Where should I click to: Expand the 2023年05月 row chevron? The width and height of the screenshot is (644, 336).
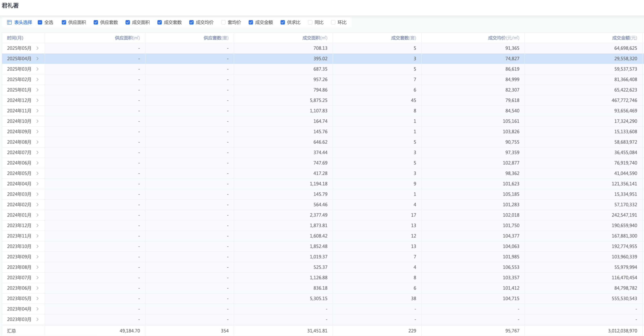(38, 298)
